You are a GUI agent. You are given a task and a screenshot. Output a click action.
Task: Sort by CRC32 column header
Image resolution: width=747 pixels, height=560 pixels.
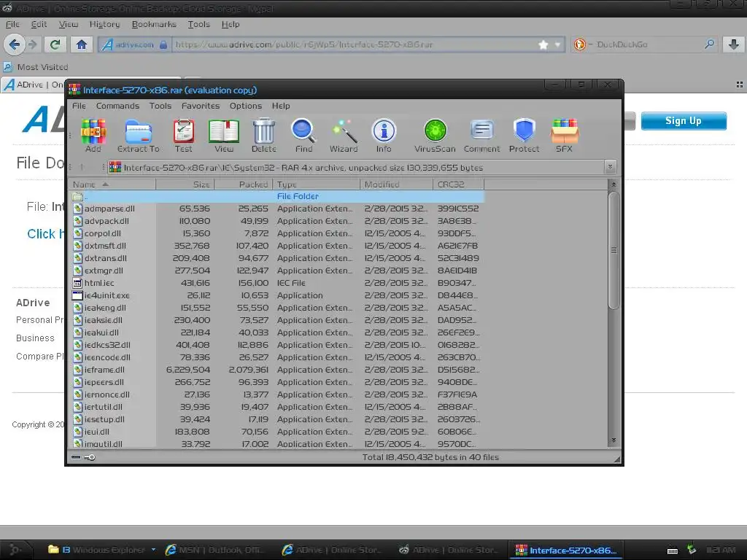click(x=458, y=184)
